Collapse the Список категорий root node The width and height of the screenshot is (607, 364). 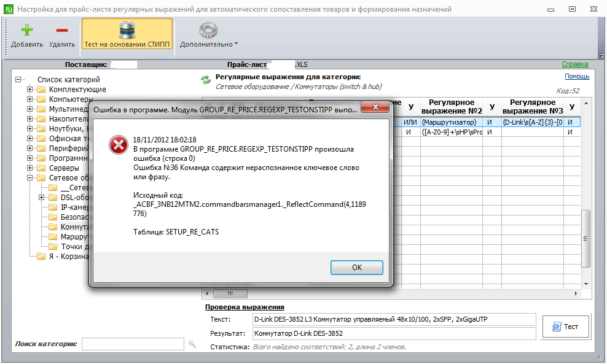point(18,79)
